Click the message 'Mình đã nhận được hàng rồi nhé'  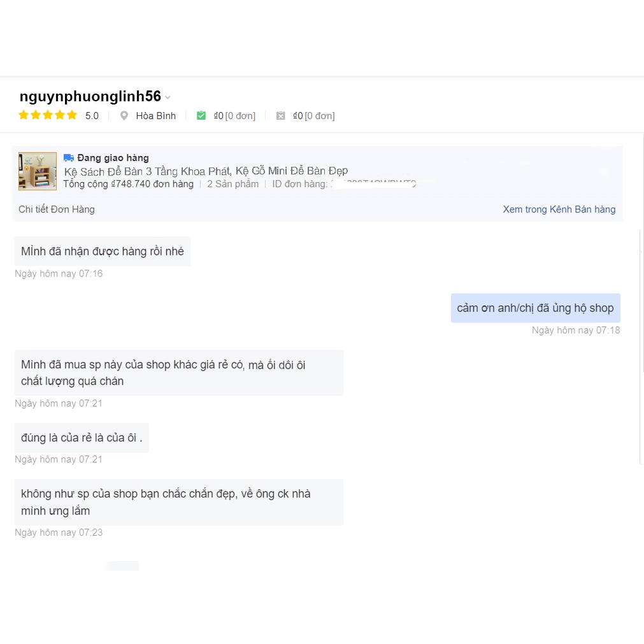[x=103, y=252]
